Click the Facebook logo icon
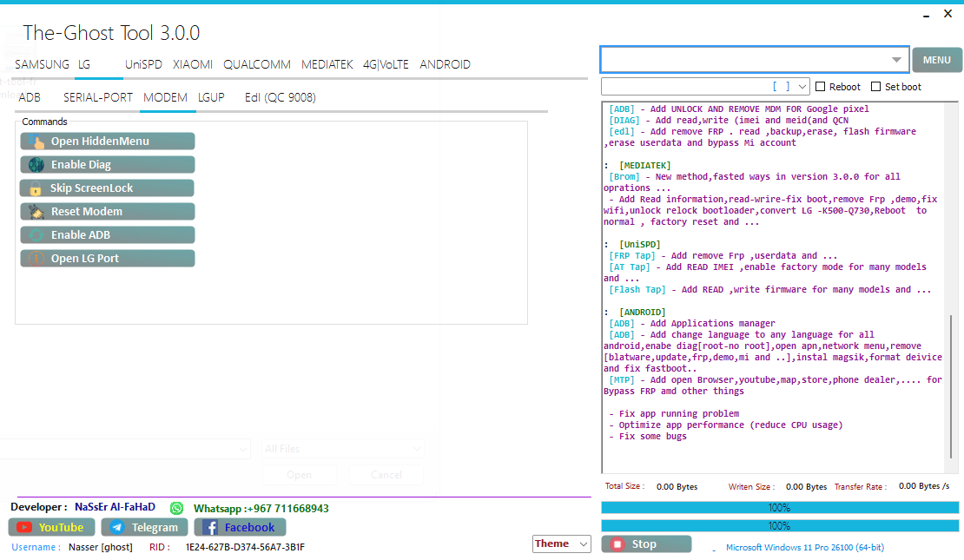Screen dimensions: 964x560 (210, 527)
